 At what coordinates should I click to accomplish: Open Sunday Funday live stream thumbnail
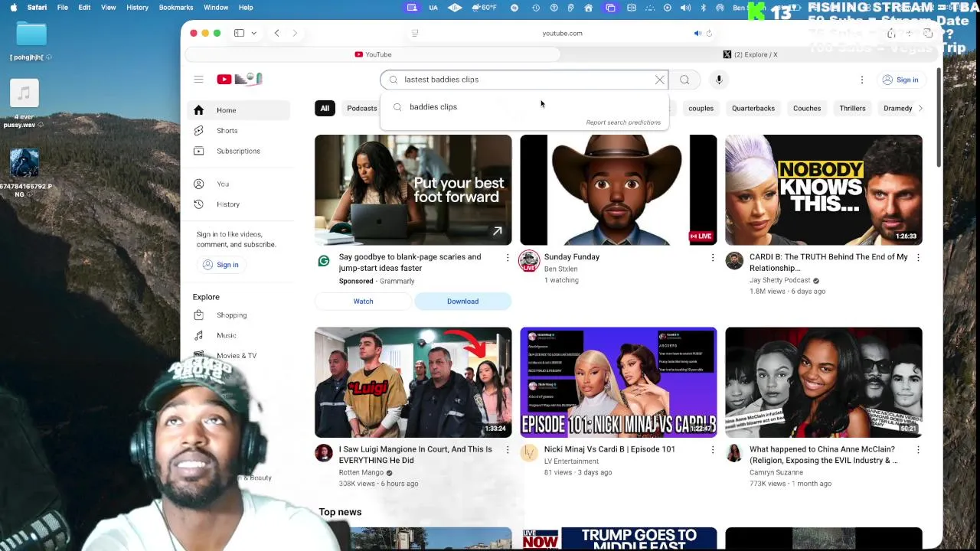tap(618, 190)
